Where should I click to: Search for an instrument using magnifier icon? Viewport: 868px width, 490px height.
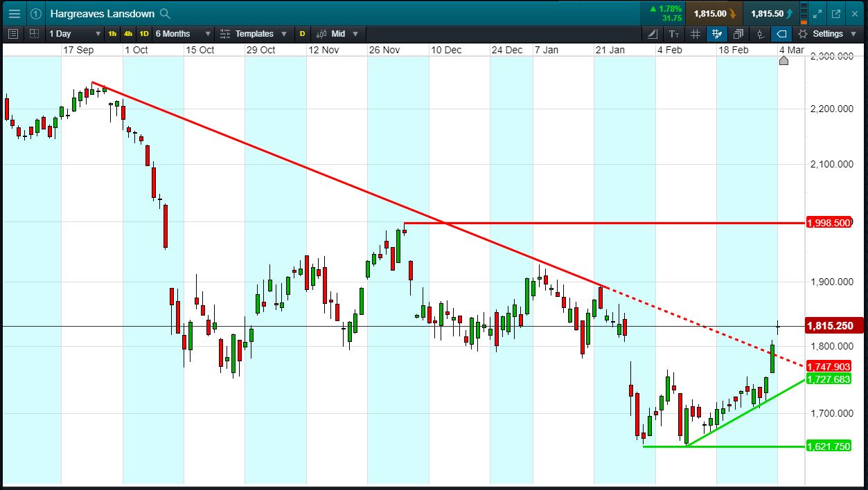[x=164, y=13]
